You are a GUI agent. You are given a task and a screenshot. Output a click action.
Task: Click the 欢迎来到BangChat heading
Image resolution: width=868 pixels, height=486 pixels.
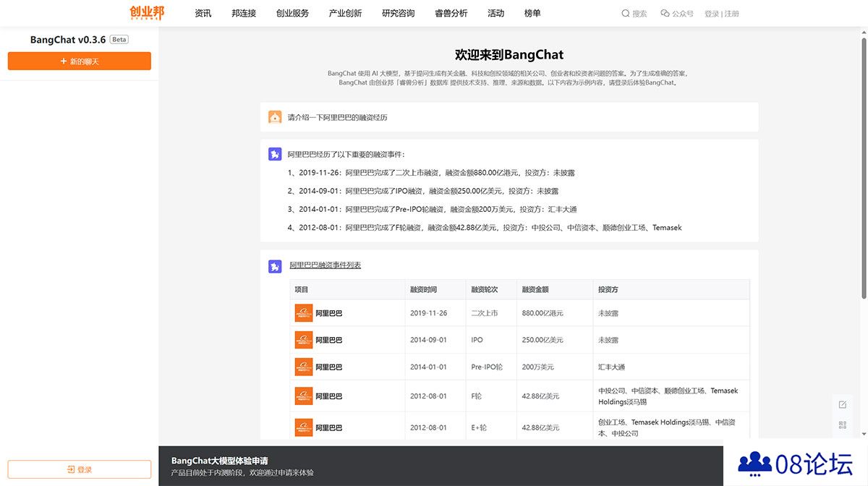[509, 54]
